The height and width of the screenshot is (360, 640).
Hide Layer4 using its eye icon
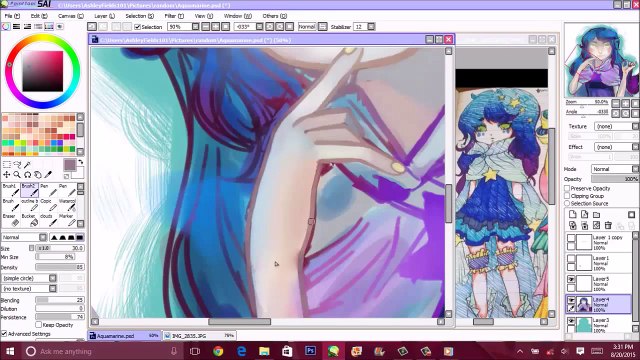[571, 300]
